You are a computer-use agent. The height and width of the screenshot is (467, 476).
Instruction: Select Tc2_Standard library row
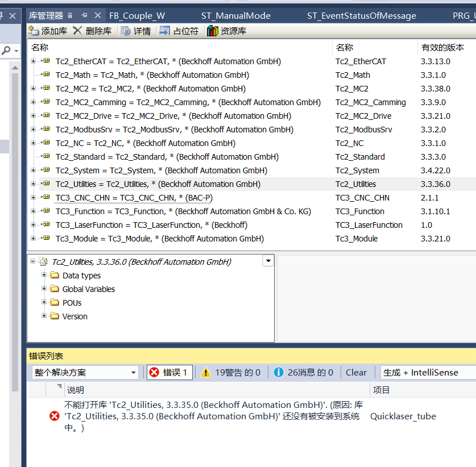[x=167, y=157]
